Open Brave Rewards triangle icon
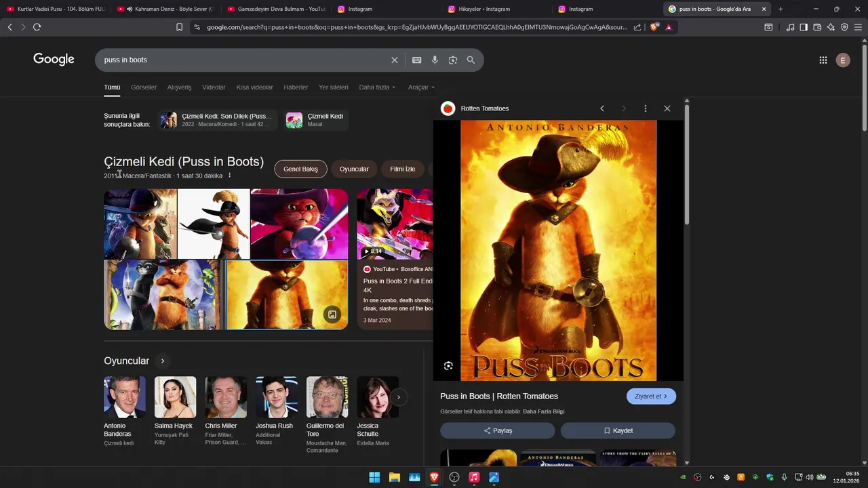This screenshot has width=868, height=488. (x=669, y=27)
